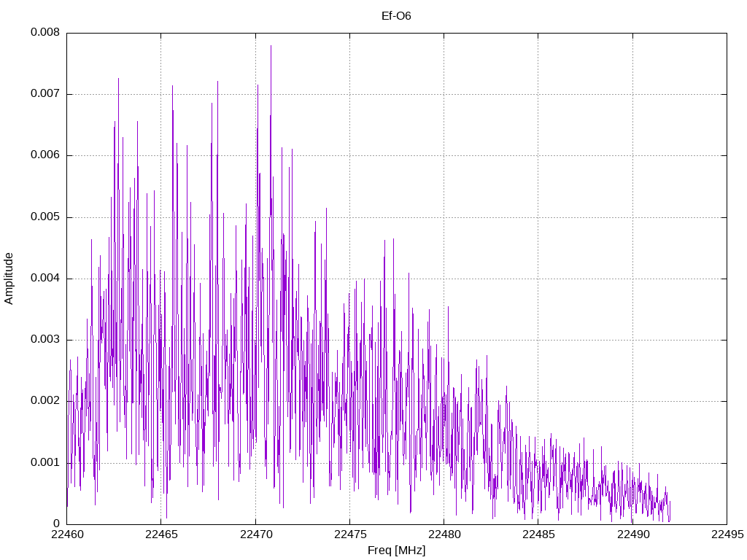Click the 22495 x-axis tick label
The width and height of the screenshot is (747, 560).
pos(727,534)
